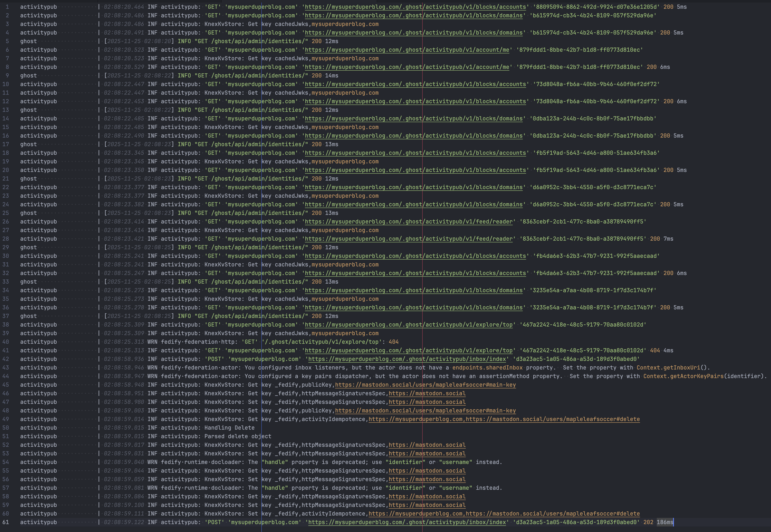The width and height of the screenshot is (771, 532).
Task: Click line number 40 in the gutter
Action: [x=6, y=342]
